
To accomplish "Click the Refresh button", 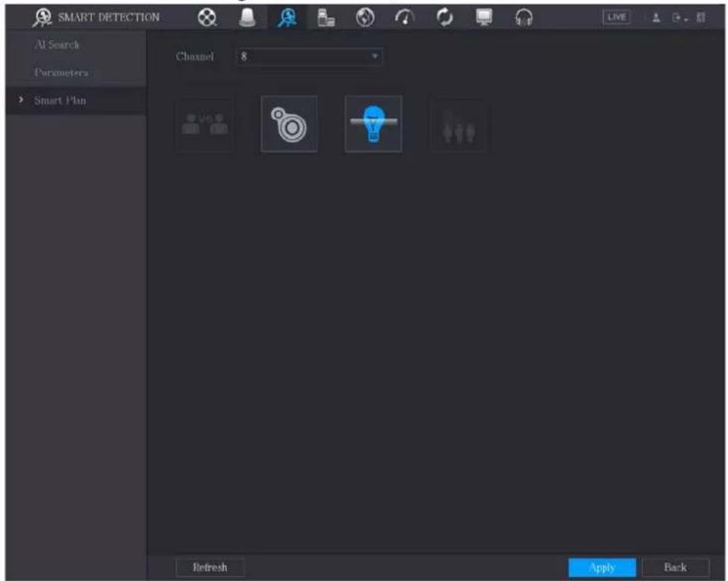I will pyautogui.click(x=210, y=567).
